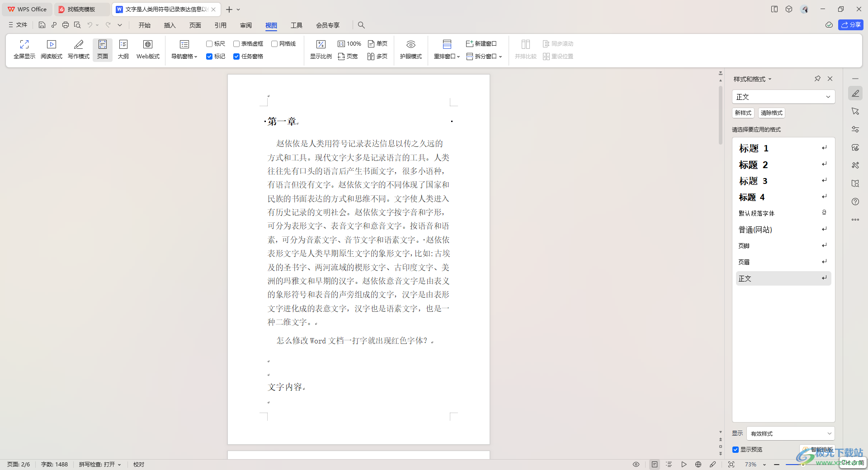Switch to the 引用 ribbon tab
This screenshot has height=470, width=868.
pos(221,25)
